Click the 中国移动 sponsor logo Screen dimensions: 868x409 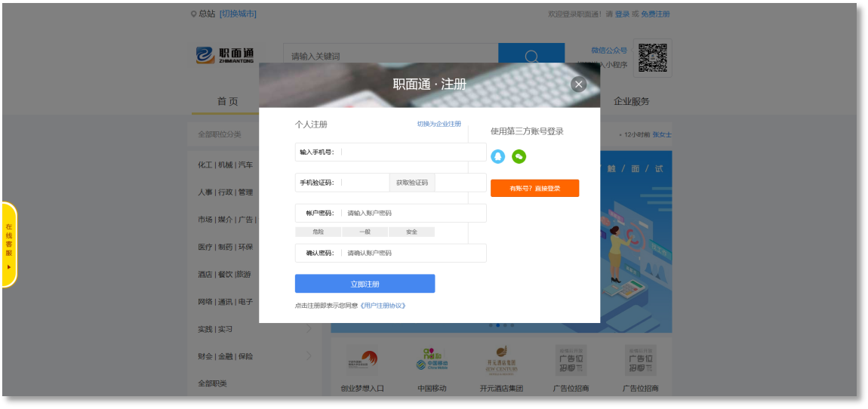tap(432, 360)
